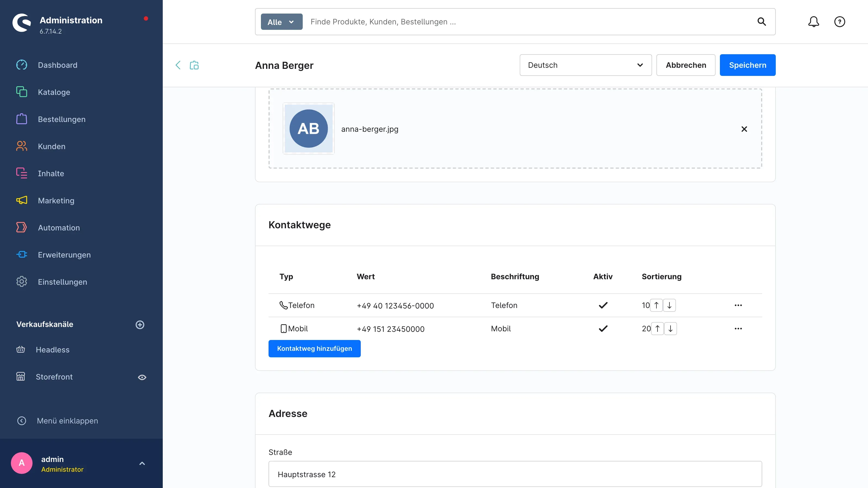Click the magnifier search icon
This screenshot has height=488, width=868.
pos(761,22)
